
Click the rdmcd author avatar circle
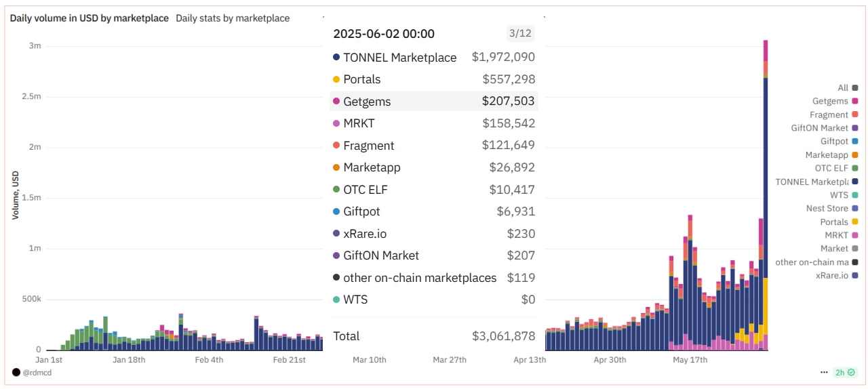point(16,372)
